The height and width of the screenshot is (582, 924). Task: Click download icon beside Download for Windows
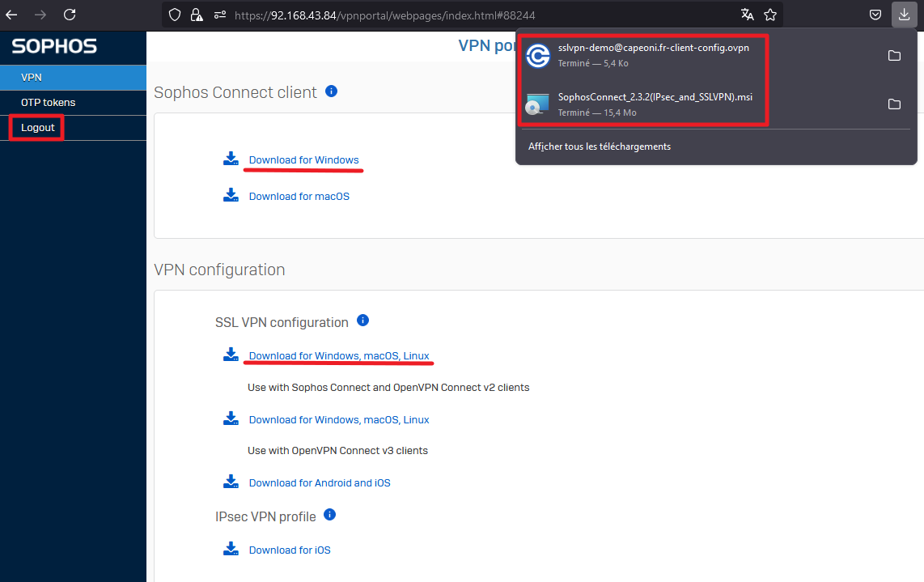point(231,159)
